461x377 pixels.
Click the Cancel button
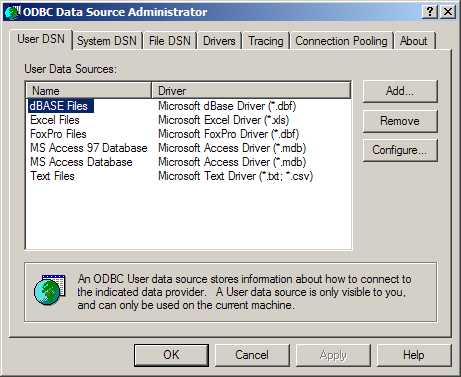252,355
